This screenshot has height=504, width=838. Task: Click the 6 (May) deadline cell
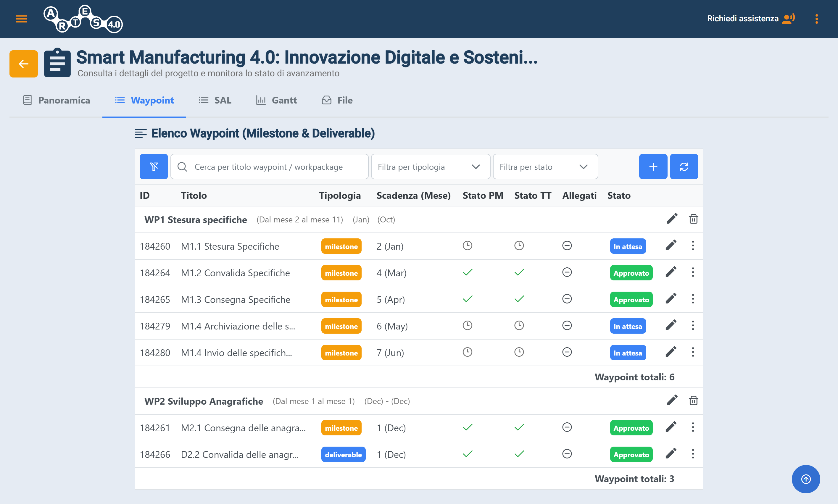392,326
